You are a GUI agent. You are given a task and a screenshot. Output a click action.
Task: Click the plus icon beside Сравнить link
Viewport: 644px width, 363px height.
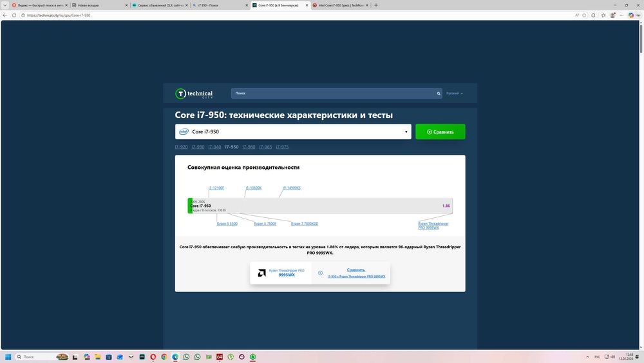coord(320,273)
